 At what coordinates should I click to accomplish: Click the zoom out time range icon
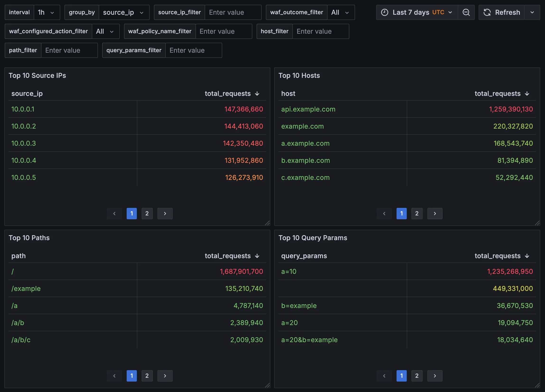[466, 12]
